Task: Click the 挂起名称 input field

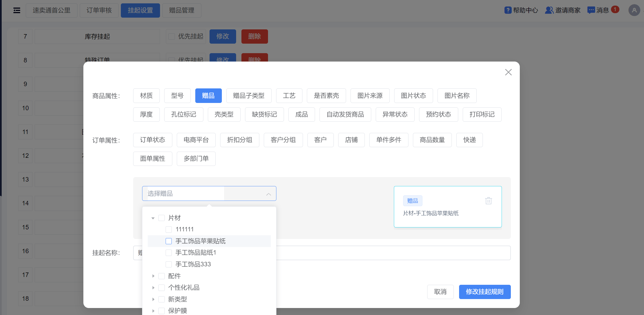Action: click(392, 253)
